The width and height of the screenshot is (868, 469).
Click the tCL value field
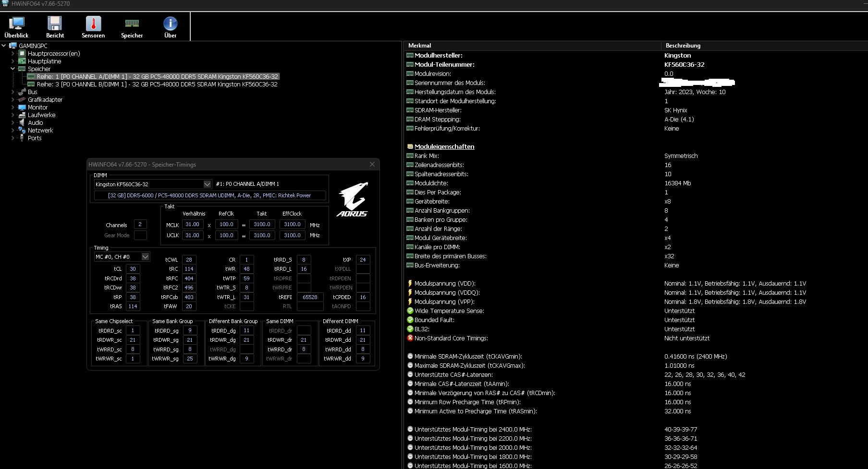coord(133,269)
